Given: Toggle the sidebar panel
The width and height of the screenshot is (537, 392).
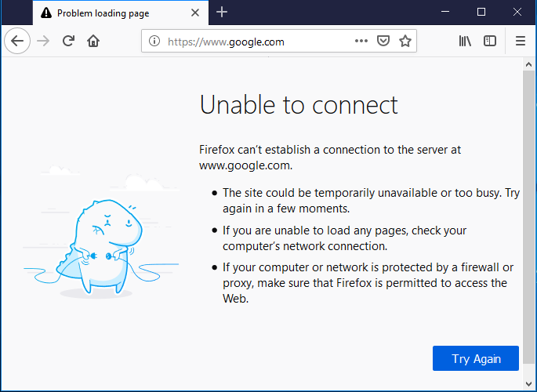Looking at the screenshot, I should coord(490,42).
